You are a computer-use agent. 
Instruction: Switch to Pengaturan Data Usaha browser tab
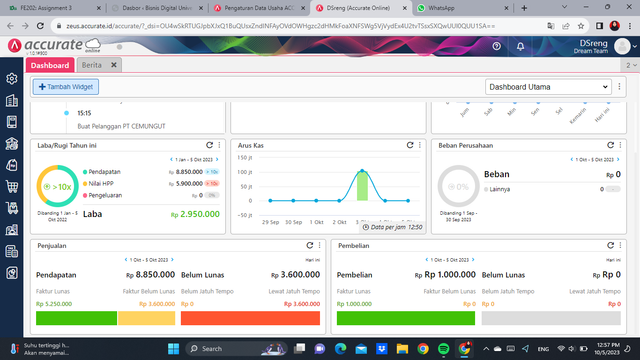pyautogui.click(x=259, y=8)
